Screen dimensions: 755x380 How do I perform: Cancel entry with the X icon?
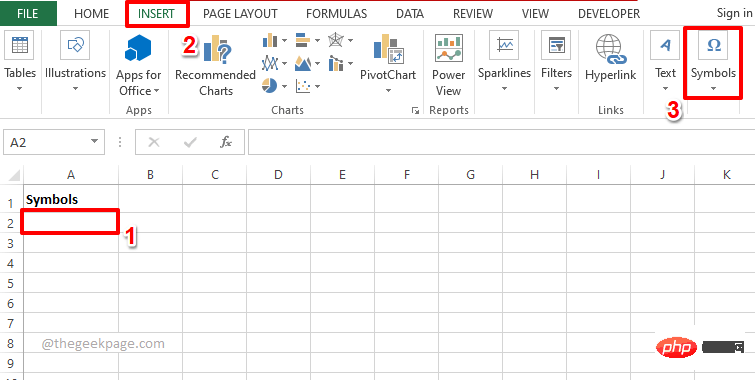coord(154,142)
